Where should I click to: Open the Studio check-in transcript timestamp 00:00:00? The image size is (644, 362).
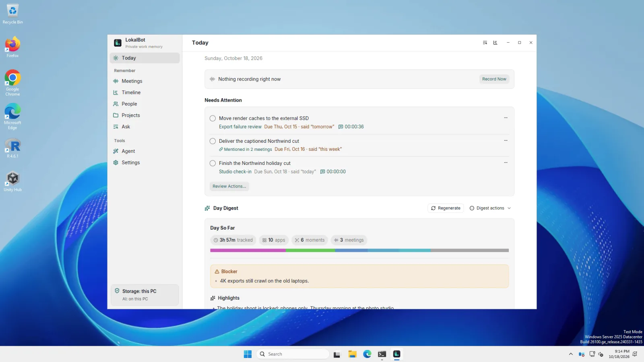[333, 172]
